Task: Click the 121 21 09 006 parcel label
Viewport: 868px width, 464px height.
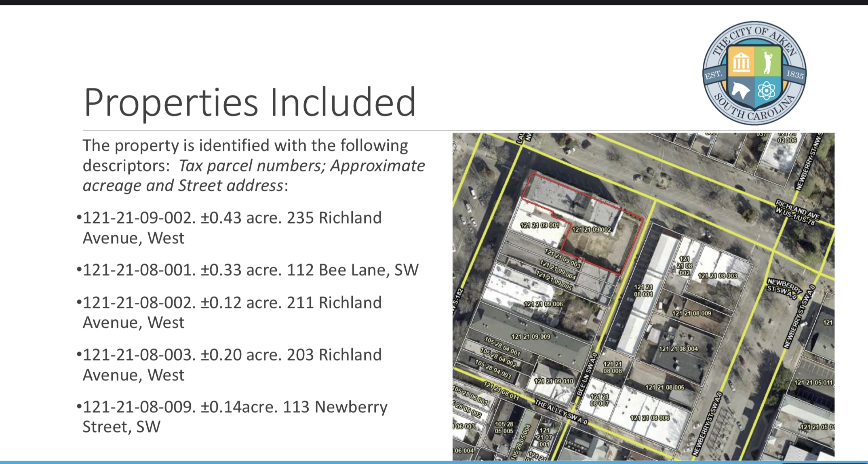Action: pos(543,304)
